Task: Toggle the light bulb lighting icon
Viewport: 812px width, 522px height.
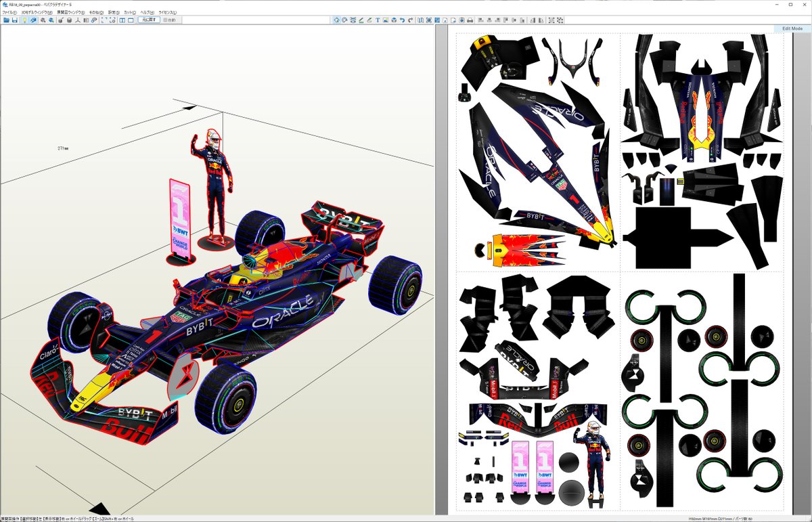Action: pos(24,20)
